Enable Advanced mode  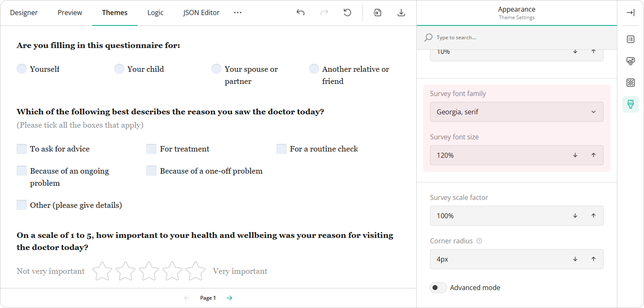pyautogui.click(x=438, y=288)
